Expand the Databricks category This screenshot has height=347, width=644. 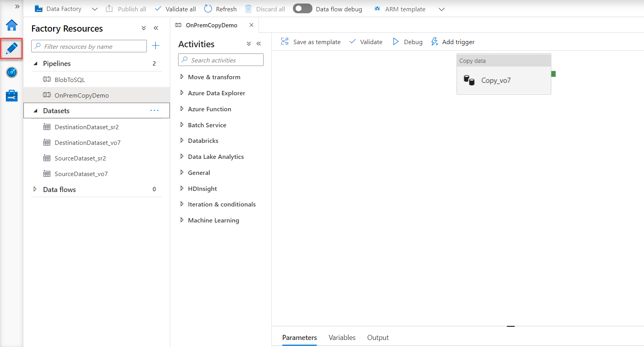tap(182, 141)
